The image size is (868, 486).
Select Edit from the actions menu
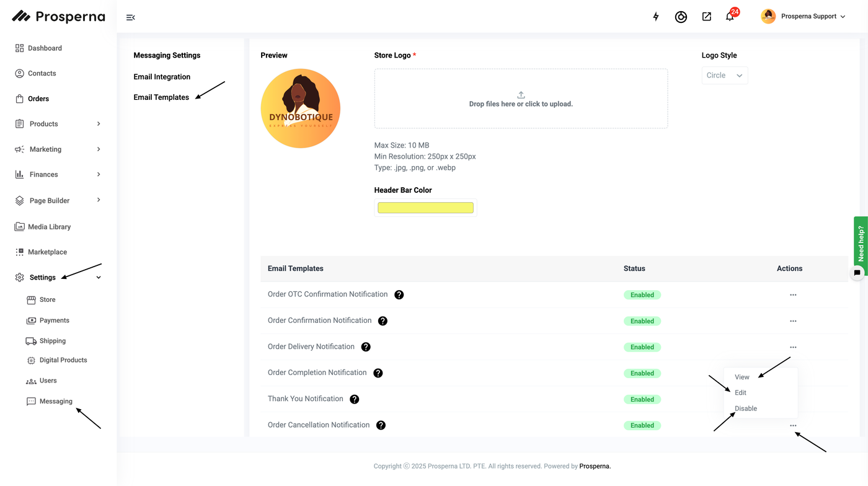tap(740, 392)
